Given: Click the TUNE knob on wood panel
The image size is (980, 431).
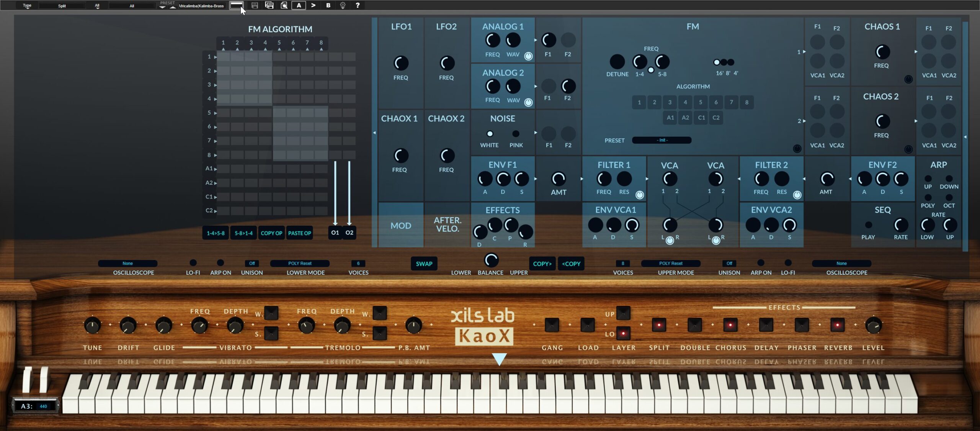Looking at the screenshot, I should pyautogui.click(x=92, y=325).
